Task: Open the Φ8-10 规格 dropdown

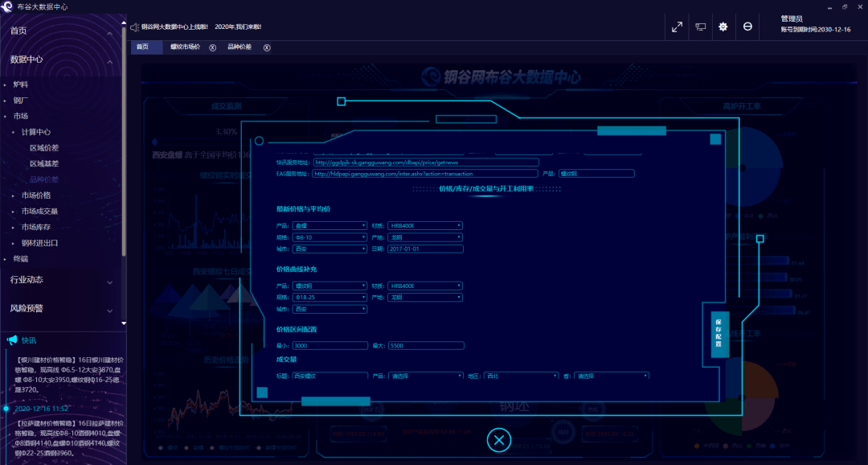Action: click(x=330, y=237)
